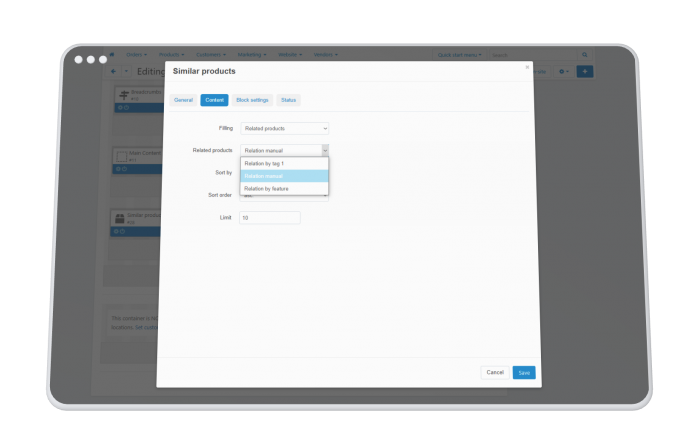Open the home icon in top navigation
The image size is (700, 445).
(x=112, y=54)
